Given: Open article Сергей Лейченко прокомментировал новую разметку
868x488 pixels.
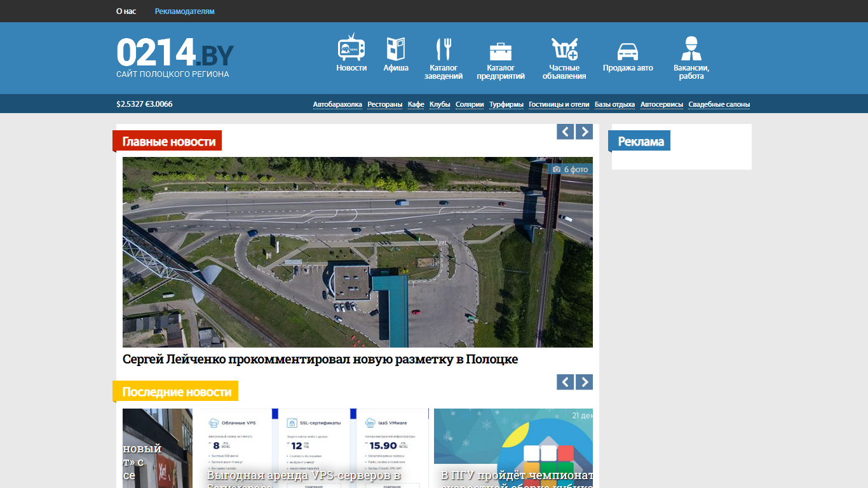Looking at the screenshot, I should 320,359.
